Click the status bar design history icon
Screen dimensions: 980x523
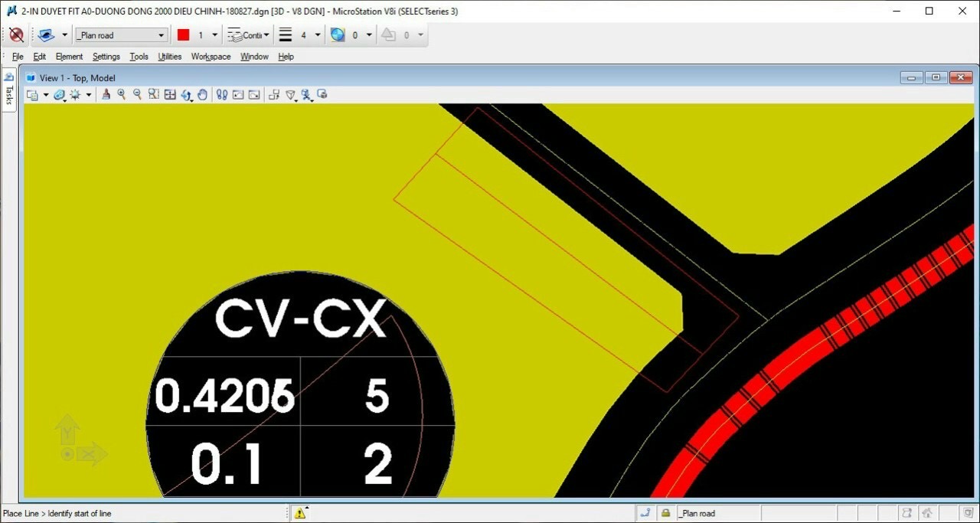906,513
